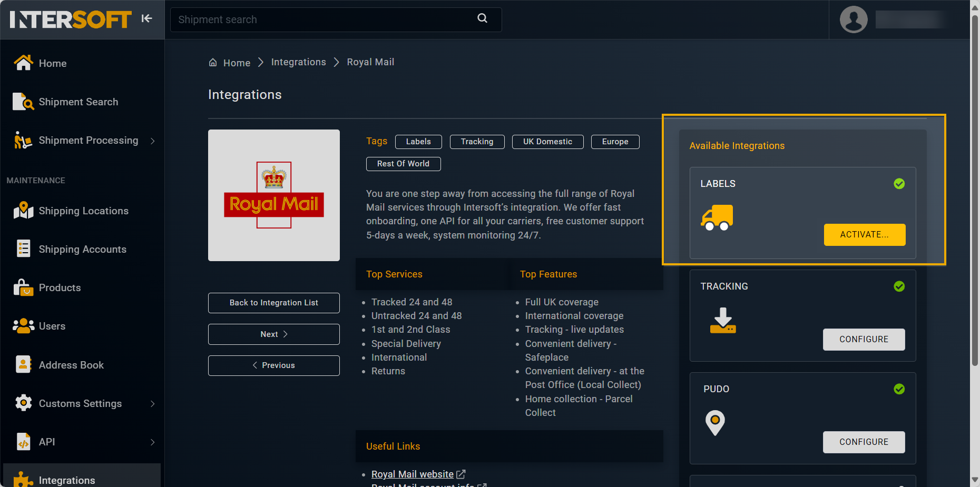Click the Royal Mail logo thumbnail
The width and height of the screenshot is (980, 487).
(274, 195)
